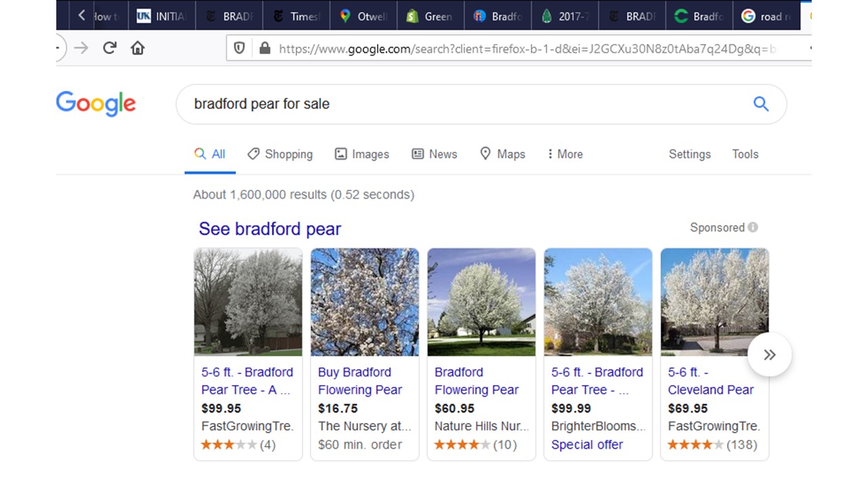Click the Google Search magnifying glass icon
Screen dimensions: 868x488
click(x=761, y=104)
